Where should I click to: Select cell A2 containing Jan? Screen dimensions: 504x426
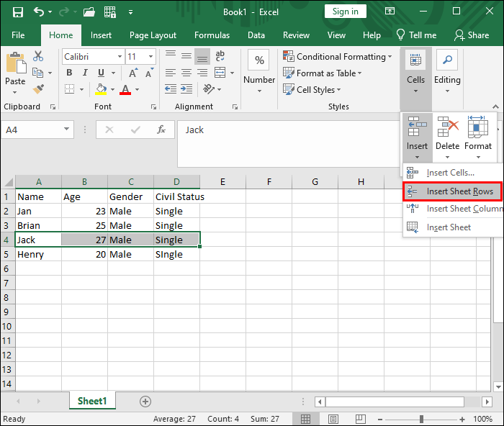[37, 211]
